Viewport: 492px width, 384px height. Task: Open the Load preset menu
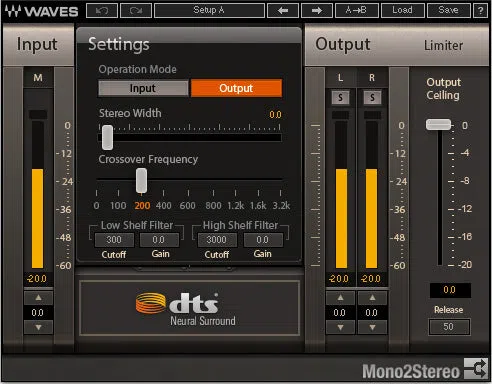[403, 11]
